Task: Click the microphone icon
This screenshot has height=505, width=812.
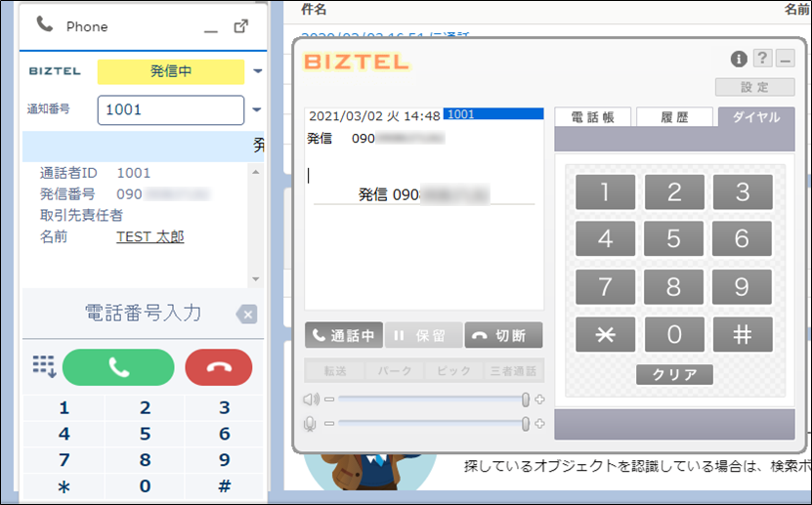Action: 310,424
